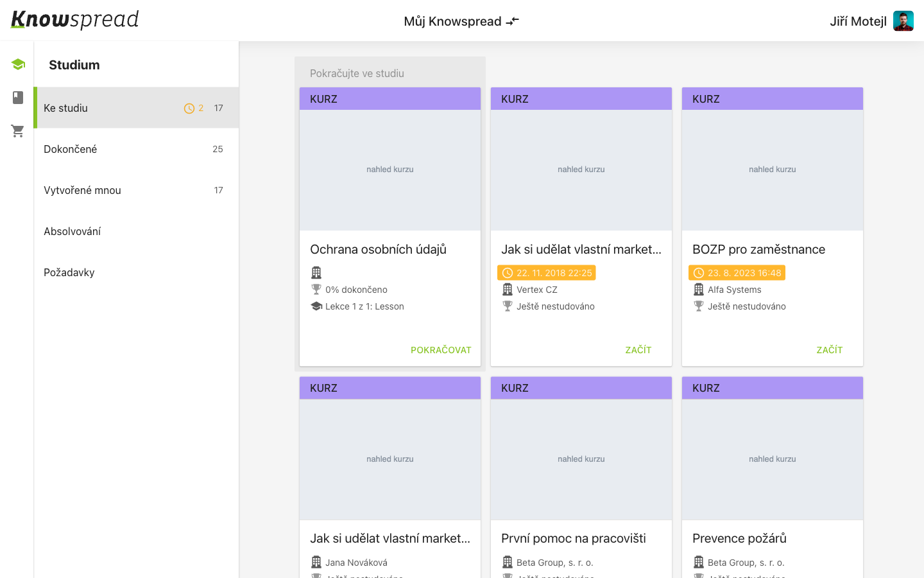Viewport: 924px width, 578px height.
Task: Click the clock icon in the 23. 8. 2023 deadline badge
Action: point(698,273)
